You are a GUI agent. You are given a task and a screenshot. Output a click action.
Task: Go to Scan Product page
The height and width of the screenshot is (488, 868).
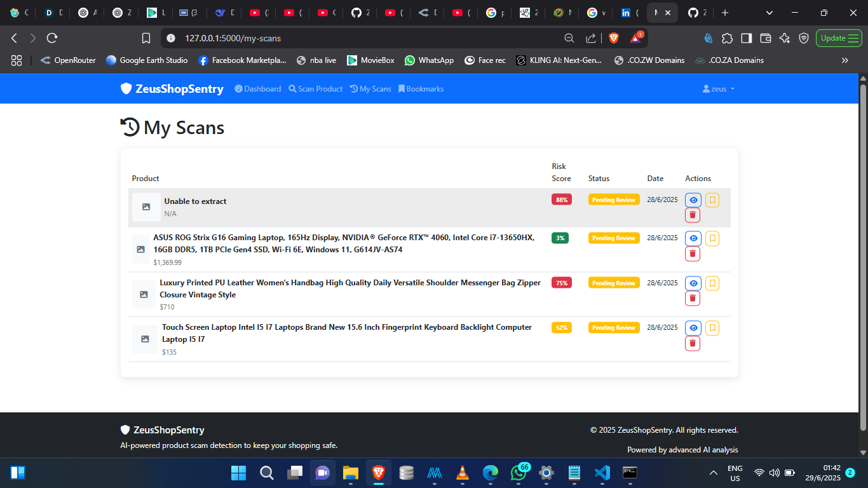pos(316,89)
